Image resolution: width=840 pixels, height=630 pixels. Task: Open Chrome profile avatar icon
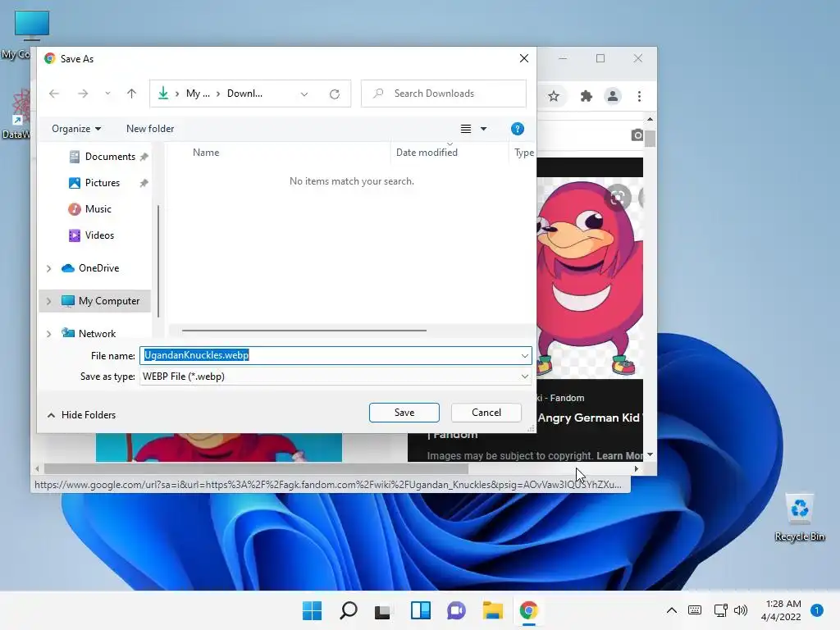pyautogui.click(x=612, y=97)
